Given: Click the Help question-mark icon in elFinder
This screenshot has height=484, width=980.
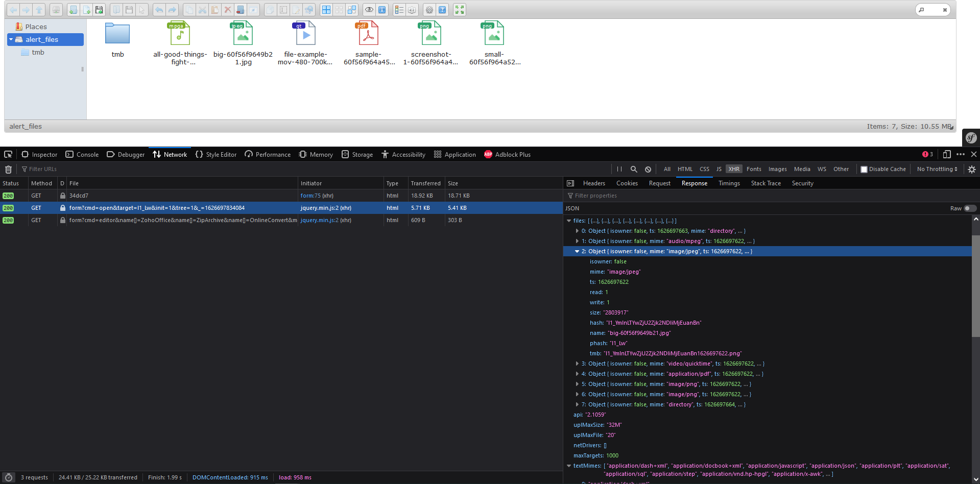Looking at the screenshot, I should pos(443,9).
